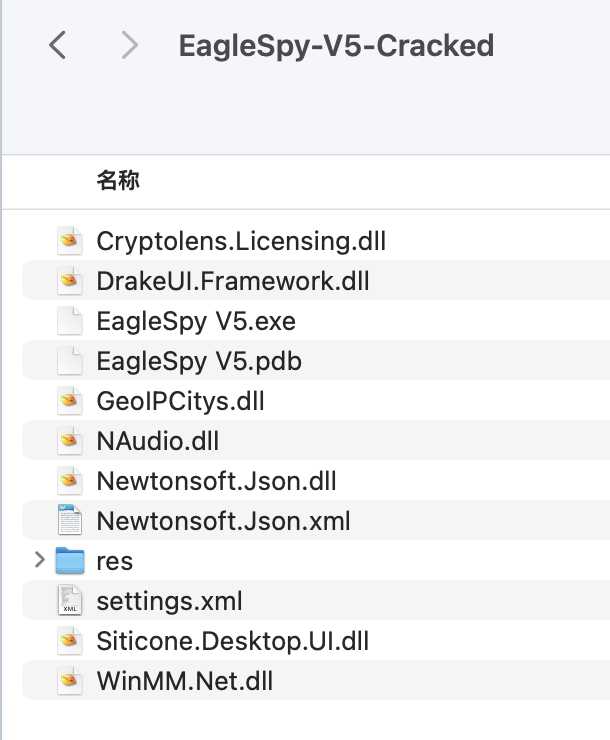Click the forward navigation chevron

point(128,45)
